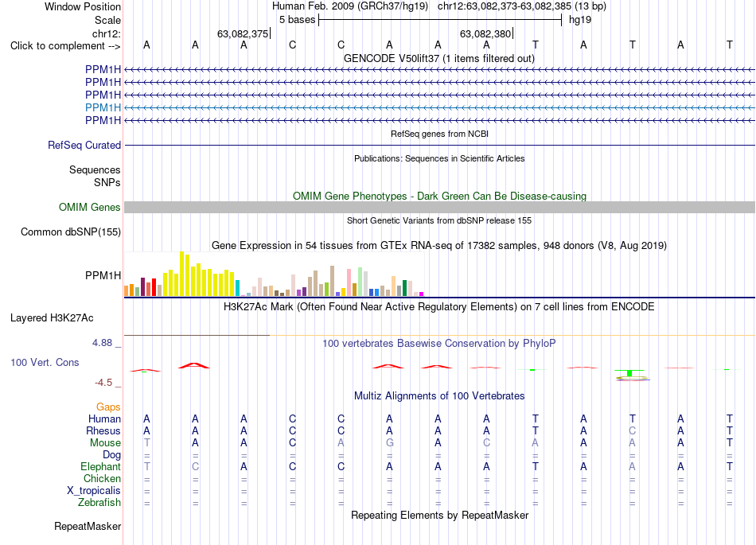Viewport: 756px width, 545px height.
Task: Click the RepeatMasker track label
Action: [x=88, y=526]
